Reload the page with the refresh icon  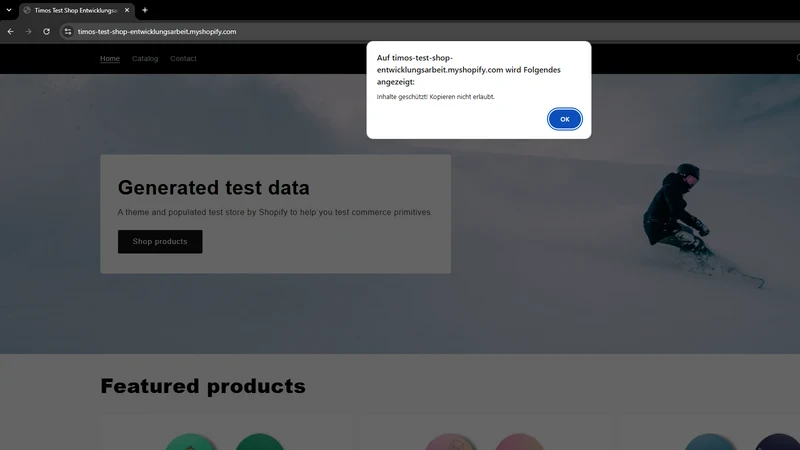tap(46, 32)
